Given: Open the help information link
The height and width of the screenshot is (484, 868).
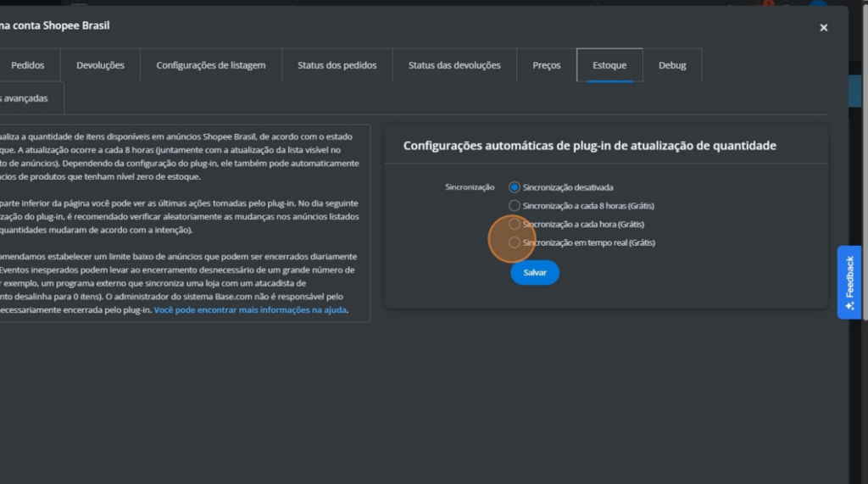Looking at the screenshot, I should point(250,310).
